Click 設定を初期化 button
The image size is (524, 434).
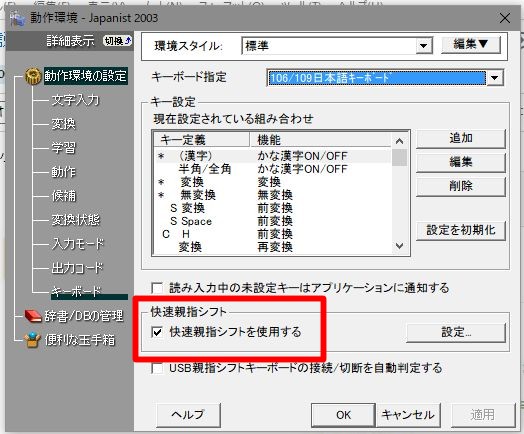pos(461,230)
